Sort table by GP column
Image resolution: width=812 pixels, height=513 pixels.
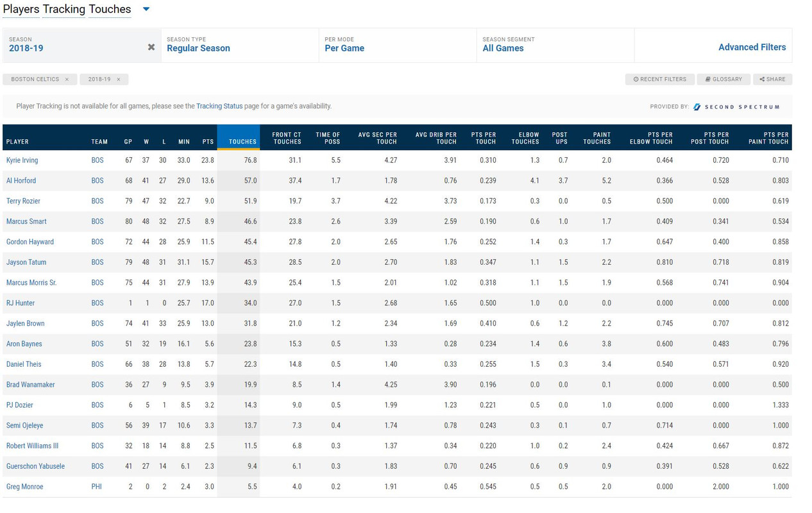click(128, 142)
